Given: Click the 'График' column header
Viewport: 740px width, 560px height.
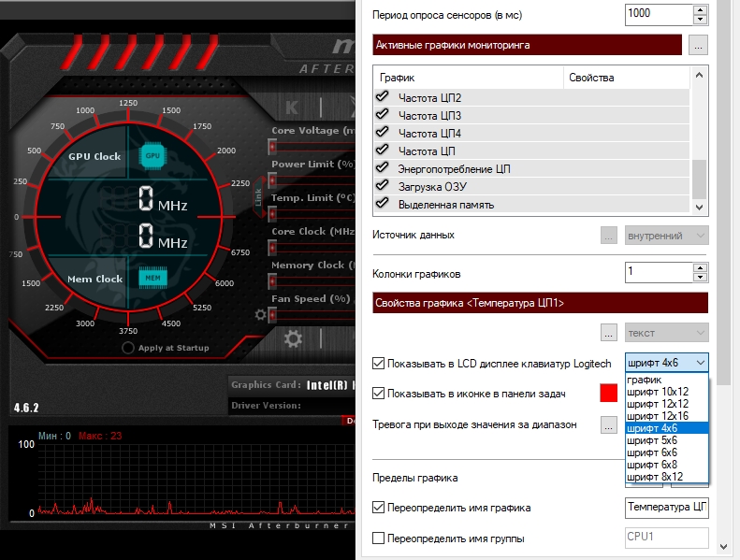Looking at the screenshot, I should point(469,78).
